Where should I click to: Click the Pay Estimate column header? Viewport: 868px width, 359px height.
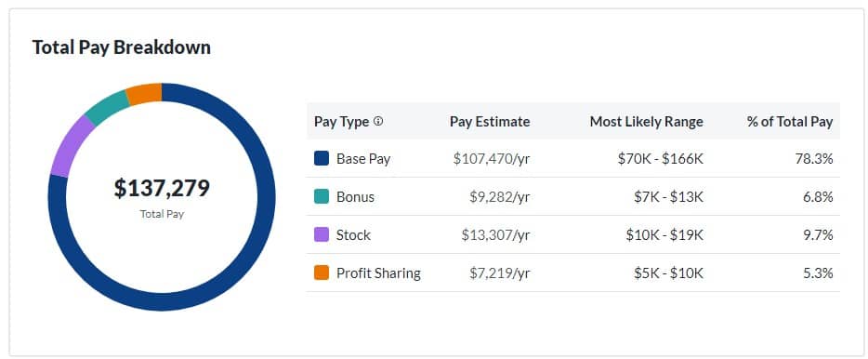coord(490,121)
